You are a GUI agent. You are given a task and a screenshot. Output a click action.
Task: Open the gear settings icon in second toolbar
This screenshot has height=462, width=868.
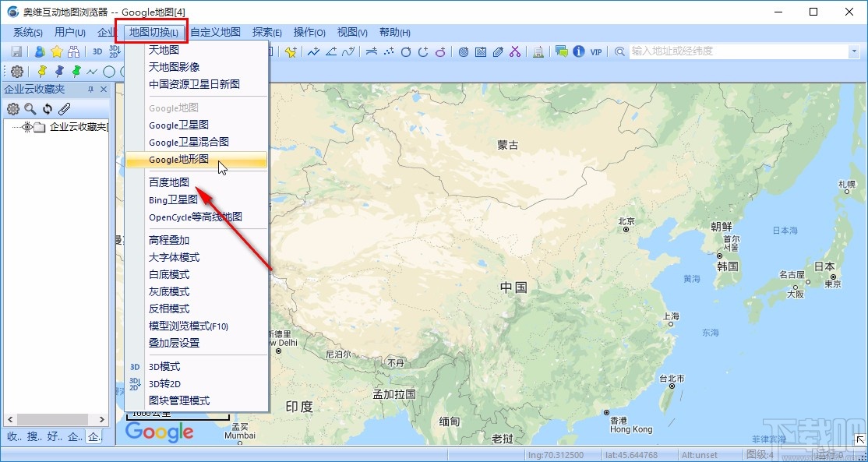coord(17,72)
